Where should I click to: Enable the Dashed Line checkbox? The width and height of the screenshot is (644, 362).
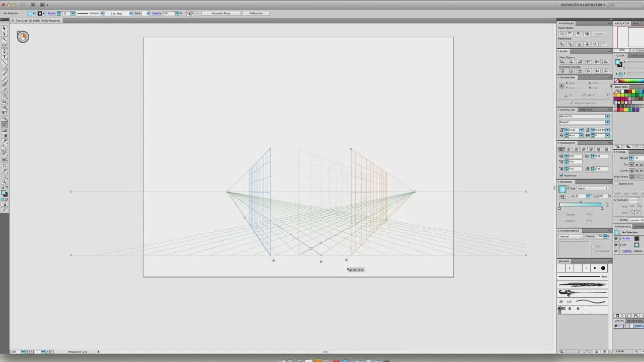point(616,184)
